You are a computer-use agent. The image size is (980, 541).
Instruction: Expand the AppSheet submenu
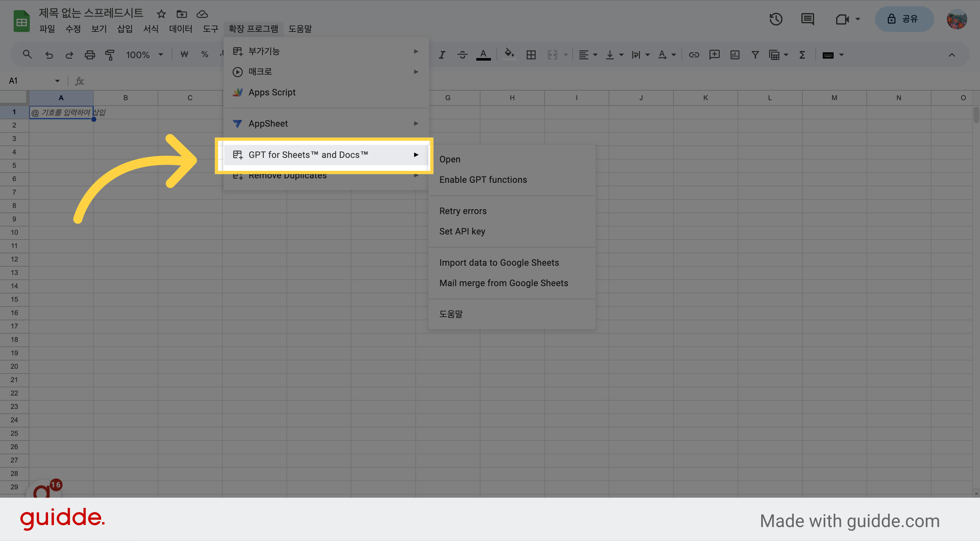click(x=326, y=124)
